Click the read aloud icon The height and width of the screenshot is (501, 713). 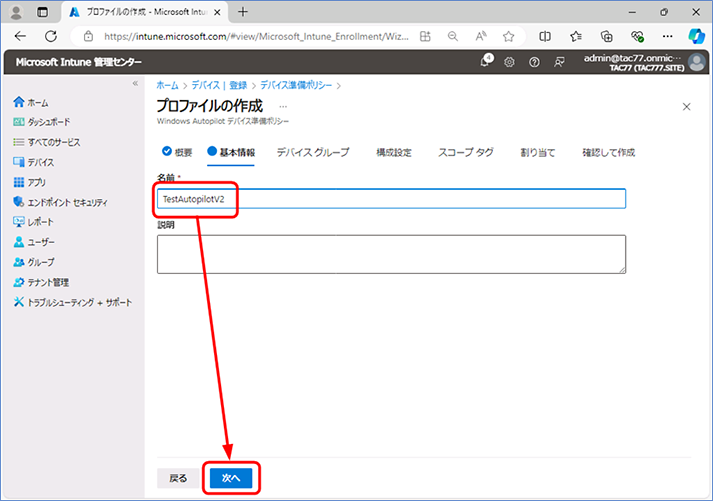tap(481, 36)
